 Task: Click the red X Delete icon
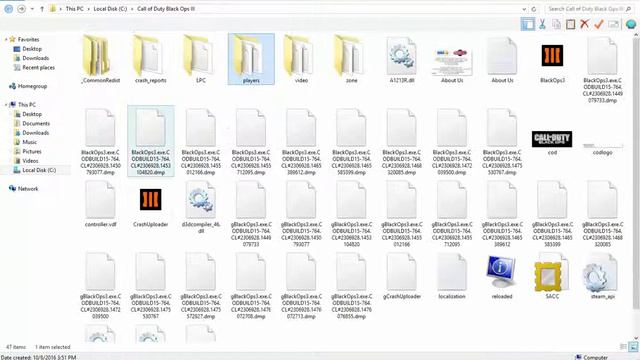tap(584, 24)
